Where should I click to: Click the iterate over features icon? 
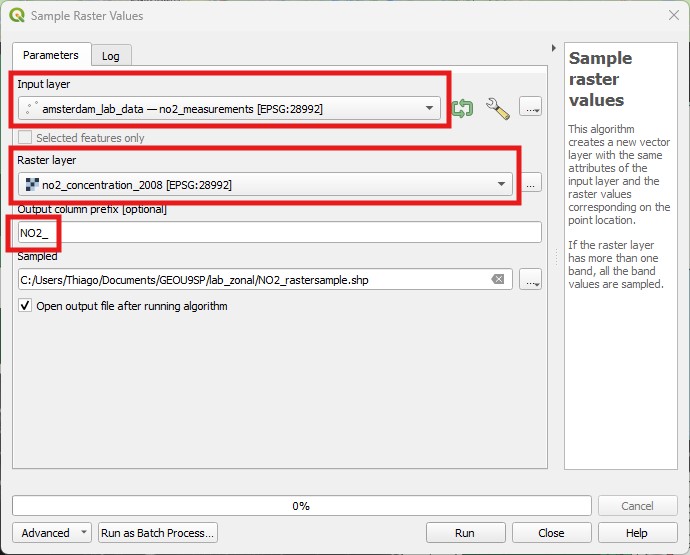pos(462,108)
